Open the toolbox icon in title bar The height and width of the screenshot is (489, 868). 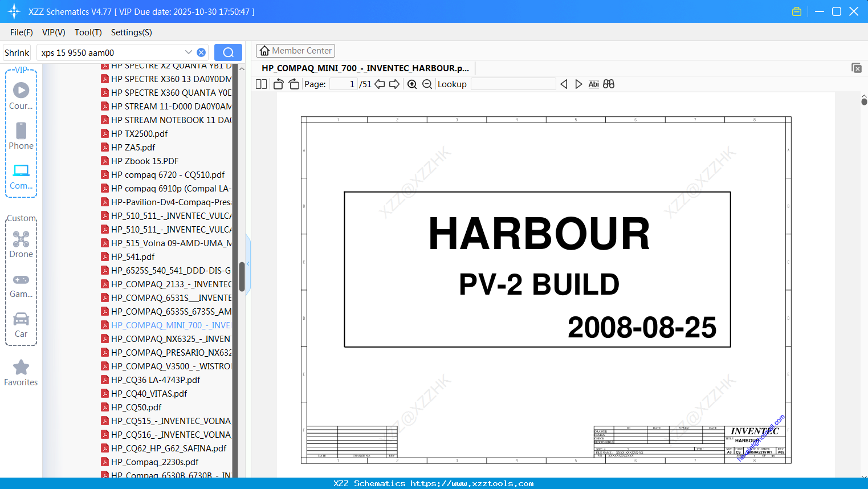(x=797, y=11)
